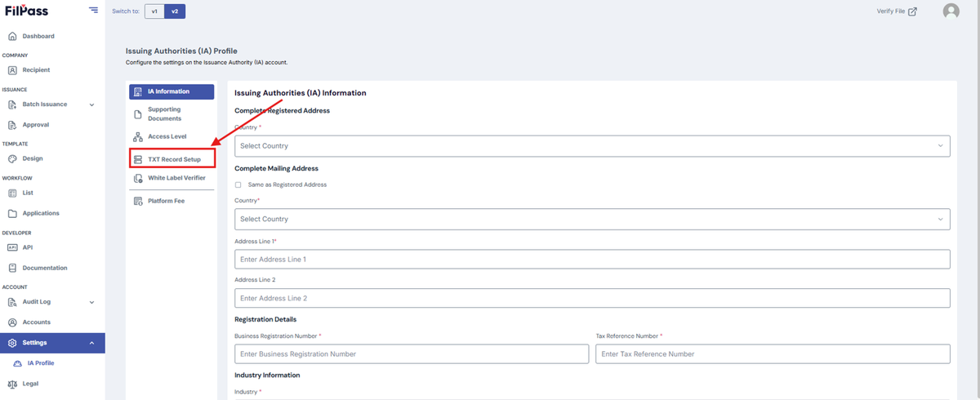The width and height of the screenshot is (980, 400).
Task: Open the Mailing Address country dropdown
Action: tap(592, 219)
